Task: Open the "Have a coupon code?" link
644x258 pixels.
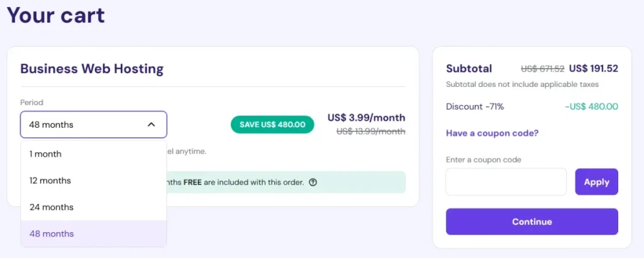Action: (x=492, y=133)
